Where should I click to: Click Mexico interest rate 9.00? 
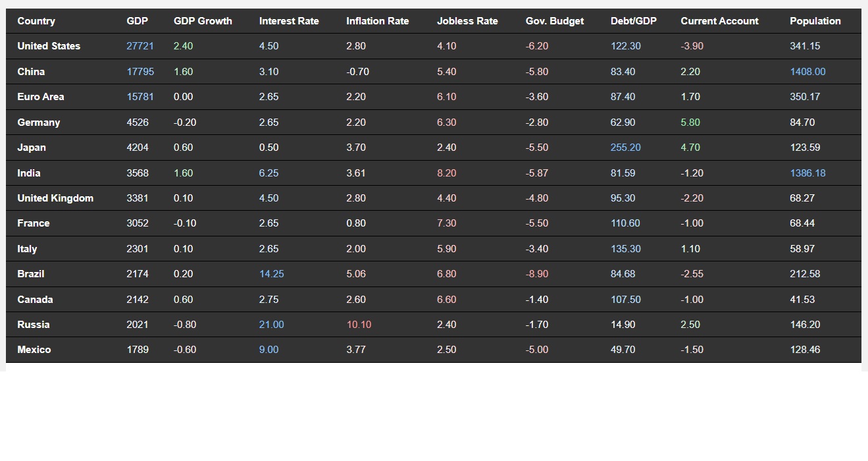268,350
